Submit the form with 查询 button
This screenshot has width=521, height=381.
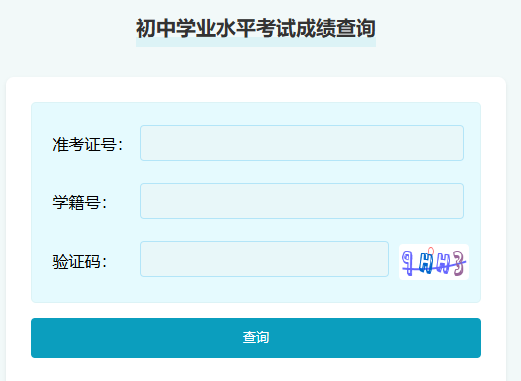(x=256, y=338)
